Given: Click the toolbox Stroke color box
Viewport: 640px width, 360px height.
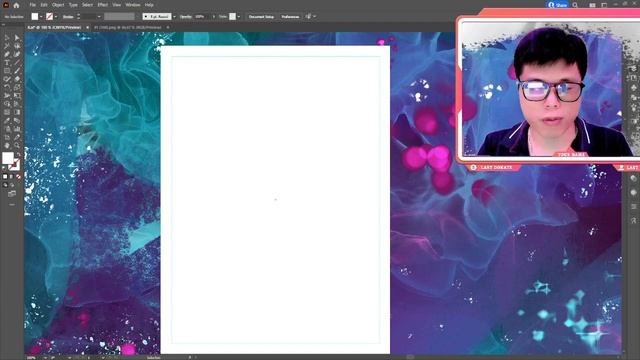Looking at the screenshot, I should [x=14, y=164].
